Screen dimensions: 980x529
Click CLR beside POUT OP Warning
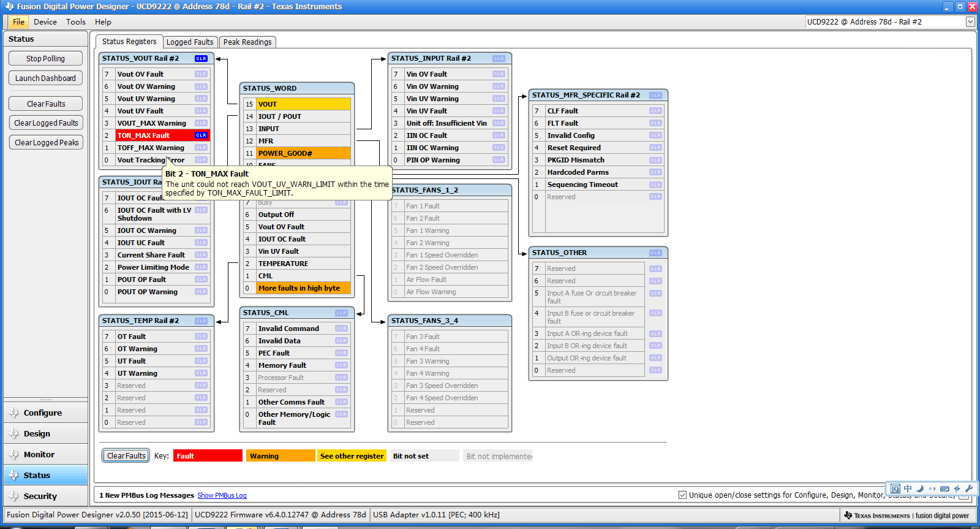point(201,292)
